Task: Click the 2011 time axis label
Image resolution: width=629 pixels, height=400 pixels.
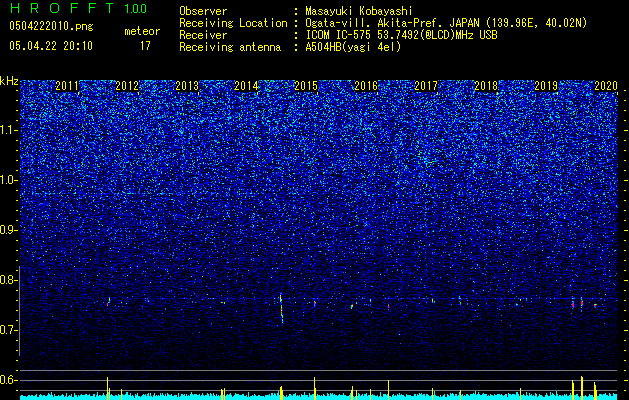Action: click(67, 86)
